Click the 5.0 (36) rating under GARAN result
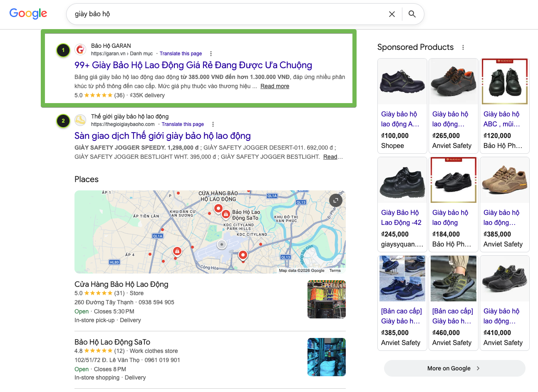This screenshot has height=392, width=538. pos(99,95)
